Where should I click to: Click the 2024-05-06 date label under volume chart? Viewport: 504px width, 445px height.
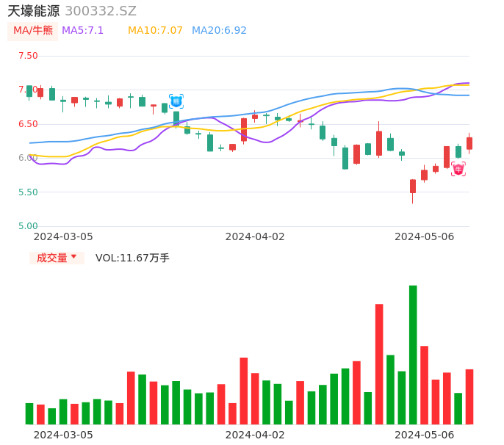click(425, 435)
